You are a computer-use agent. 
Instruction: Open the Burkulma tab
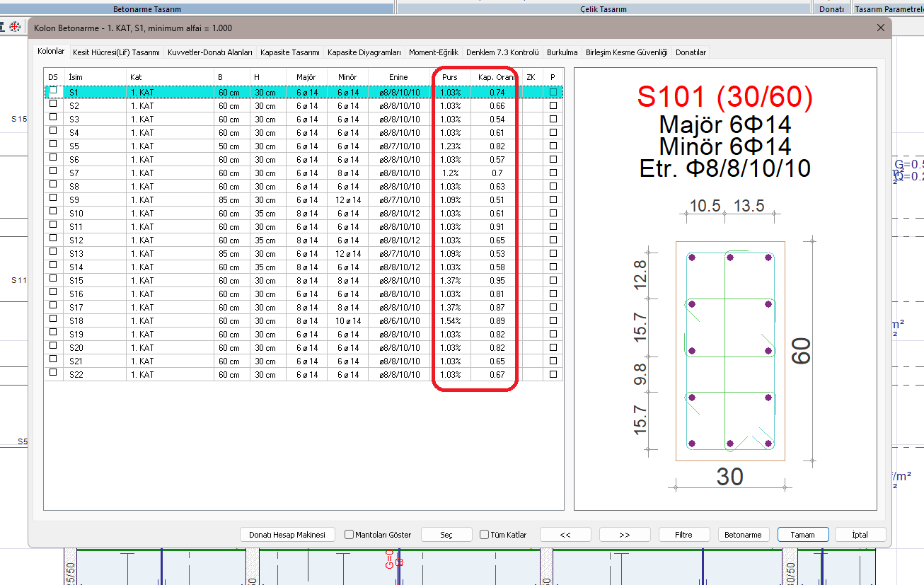point(562,52)
